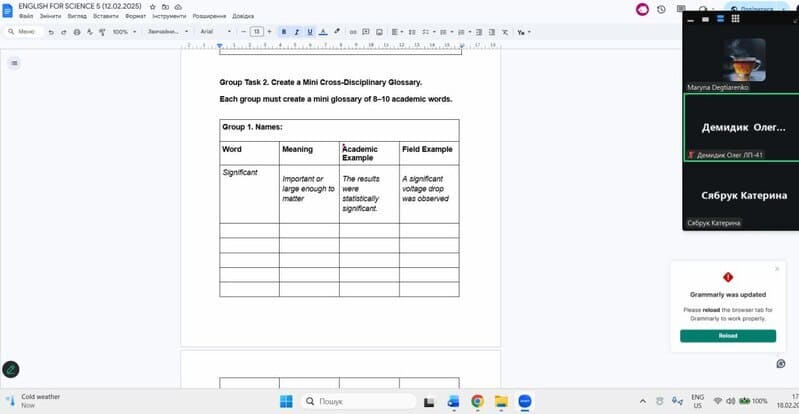Open the text alignment dropdown
Screen dimensions: 799x414
pyautogui.click(x=396, y=32)
